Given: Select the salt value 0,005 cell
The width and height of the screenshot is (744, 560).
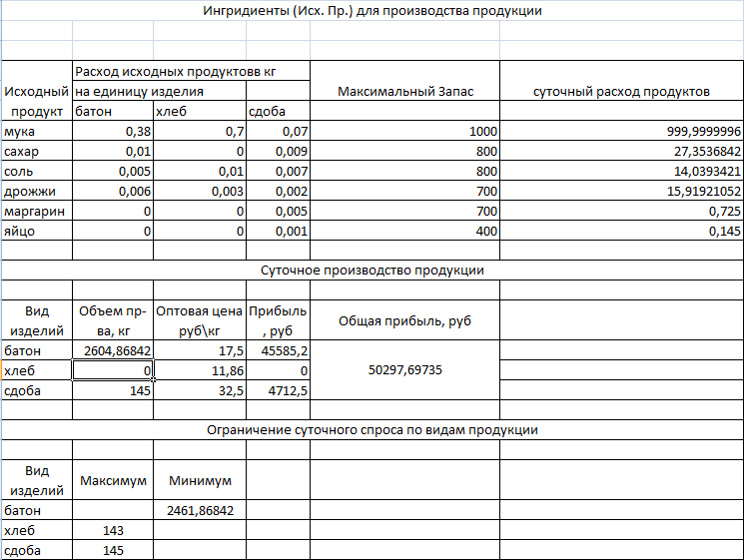Looking at the screenshot, I should [x=113, y=171].
